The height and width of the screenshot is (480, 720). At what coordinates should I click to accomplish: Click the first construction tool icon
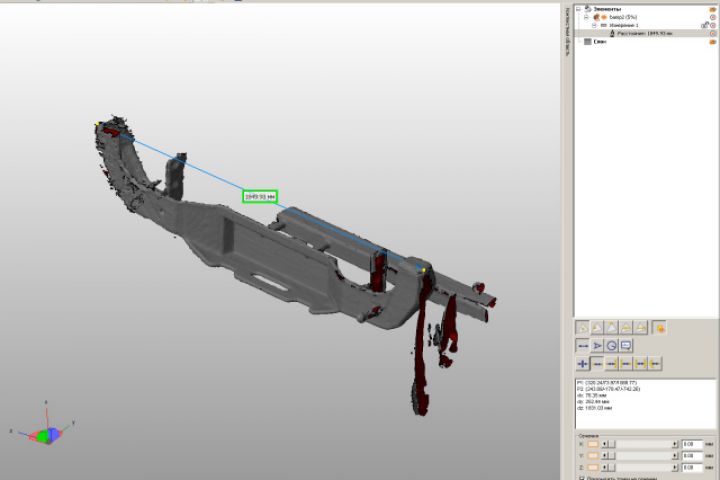click(x=583, y=328)
